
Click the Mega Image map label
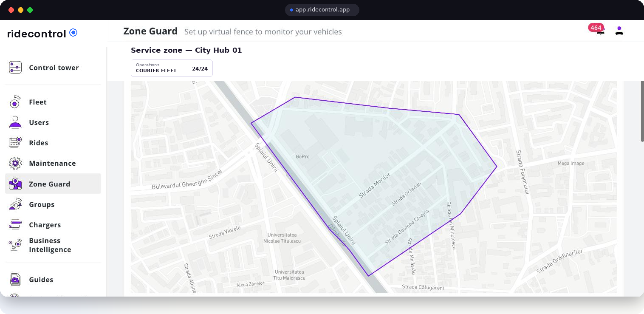571,163
